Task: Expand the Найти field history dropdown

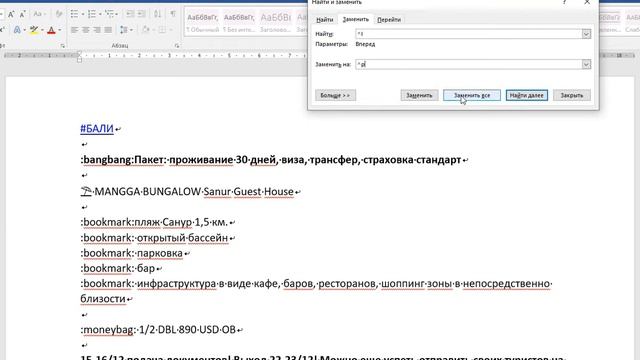Action: [x=586, y=34]
